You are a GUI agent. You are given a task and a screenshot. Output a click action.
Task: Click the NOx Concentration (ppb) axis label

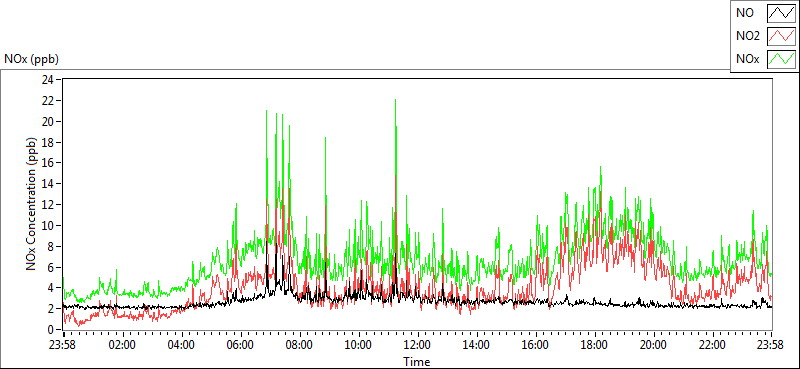click(x=32, y=203)
